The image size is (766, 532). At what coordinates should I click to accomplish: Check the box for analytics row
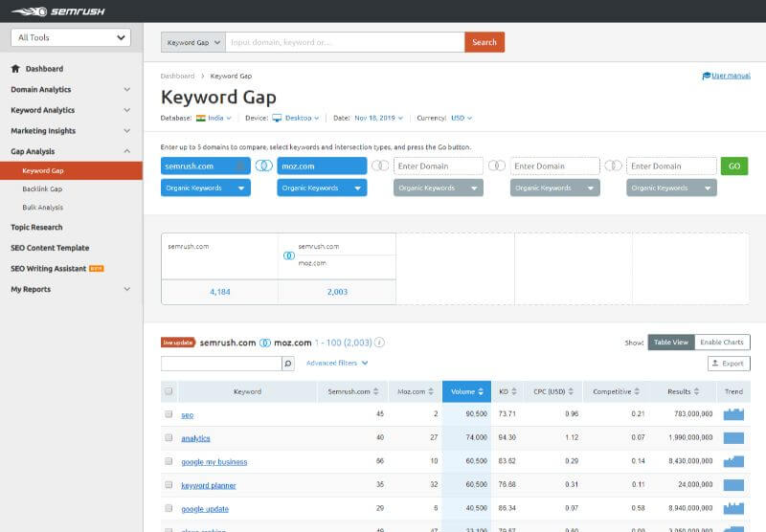click(169, 437)
